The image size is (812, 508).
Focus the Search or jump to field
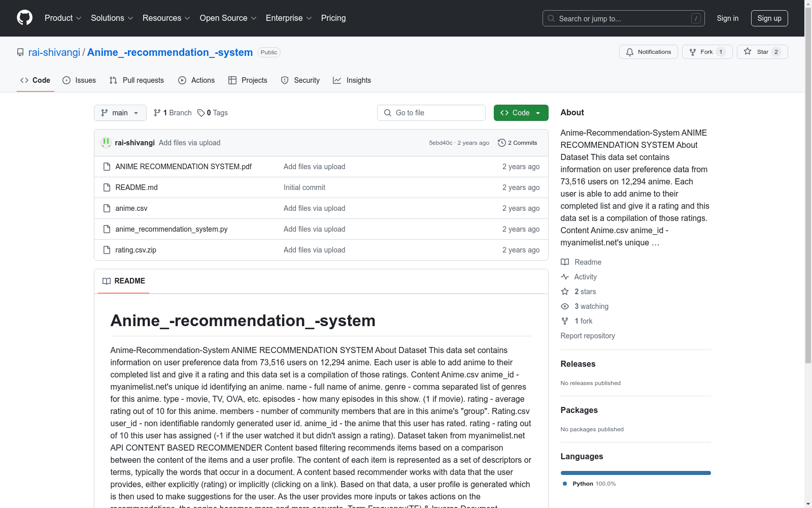623,18
